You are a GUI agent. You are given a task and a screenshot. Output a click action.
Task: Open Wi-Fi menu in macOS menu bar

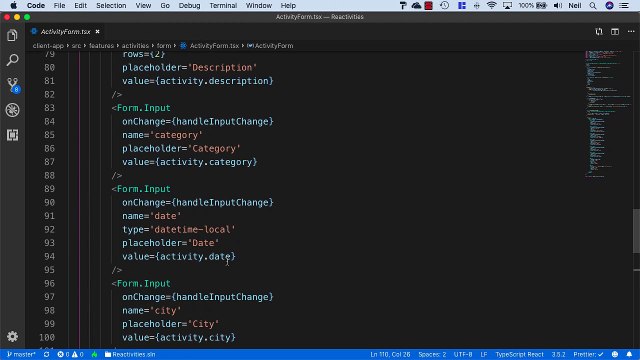point(491,5)
